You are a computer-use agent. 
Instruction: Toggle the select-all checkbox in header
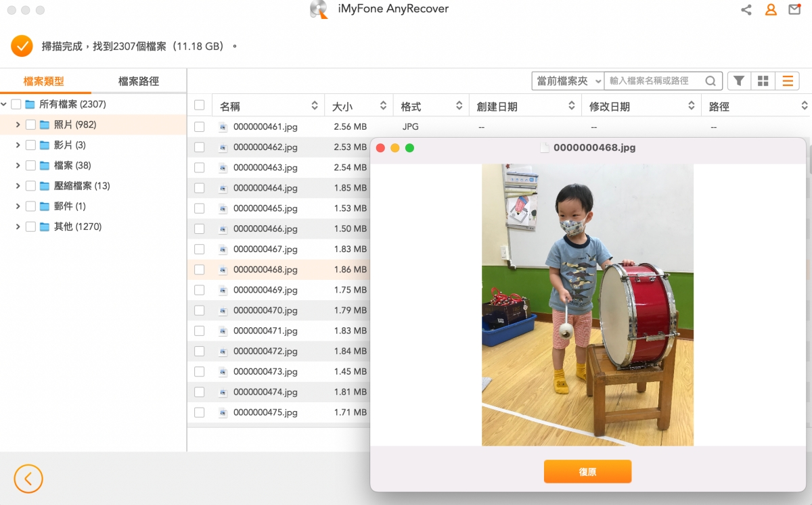click(199, 105)
